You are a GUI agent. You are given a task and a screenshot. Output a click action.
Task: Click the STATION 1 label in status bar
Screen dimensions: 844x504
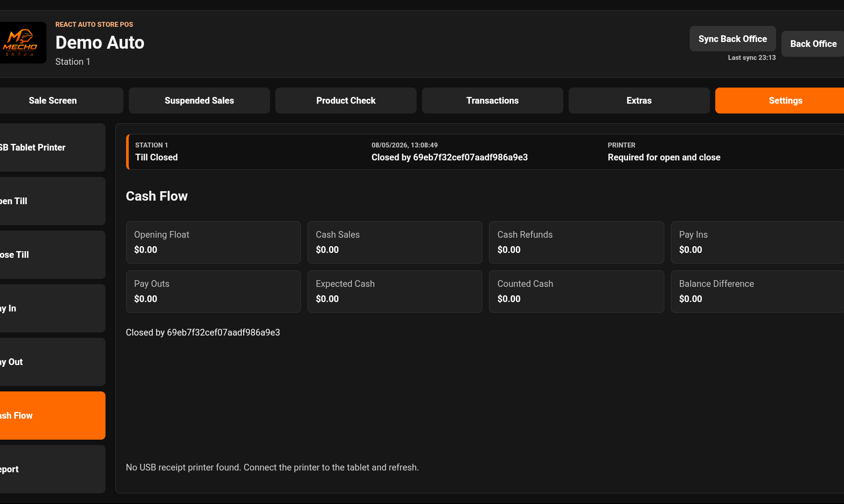click(x=152, y=145)
